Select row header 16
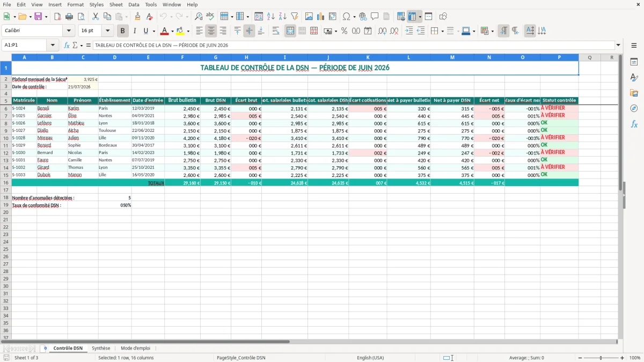644x362 pixels. click(x=6, y=183)
